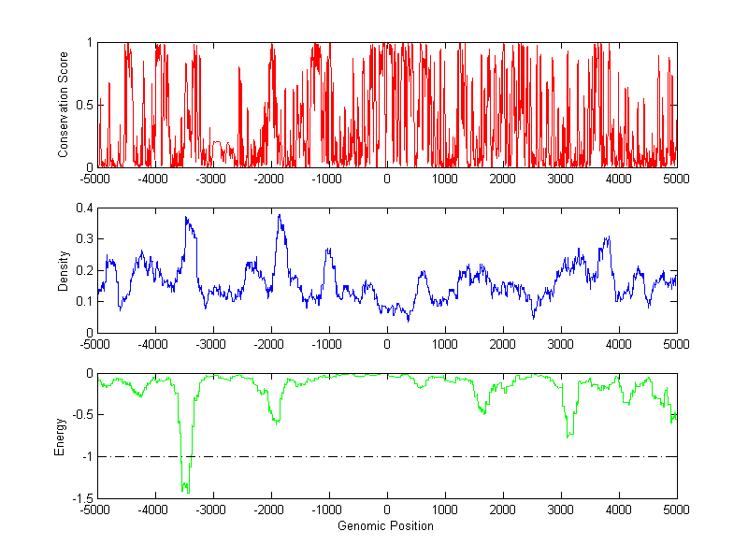Click the Conservation Score y-axis label
This screenshot has width=748, height=560.
[x=64, y=105]
